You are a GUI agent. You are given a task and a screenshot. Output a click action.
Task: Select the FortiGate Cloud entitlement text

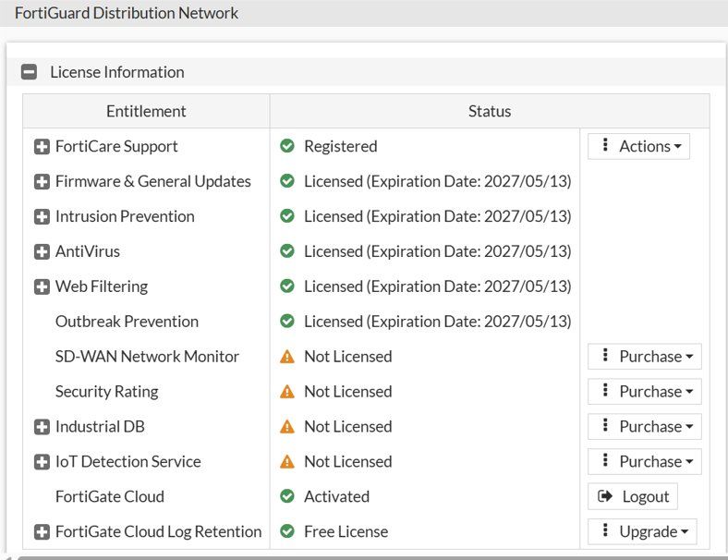110,496
